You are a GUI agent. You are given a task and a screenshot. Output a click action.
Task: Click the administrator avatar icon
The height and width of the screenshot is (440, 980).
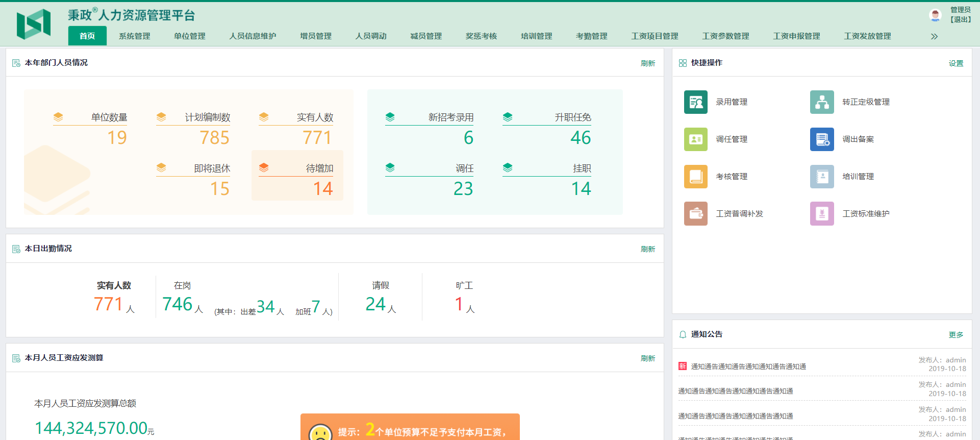click(935, 15)
